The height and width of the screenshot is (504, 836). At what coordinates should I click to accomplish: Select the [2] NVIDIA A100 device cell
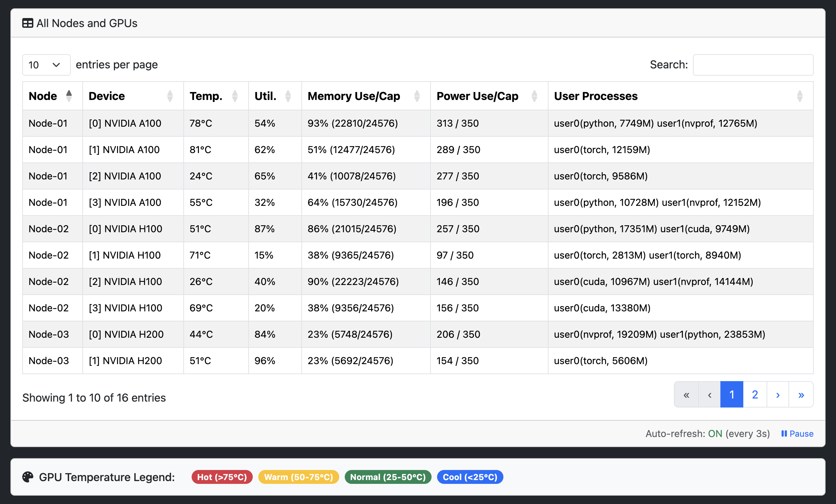tap(133, 176)
